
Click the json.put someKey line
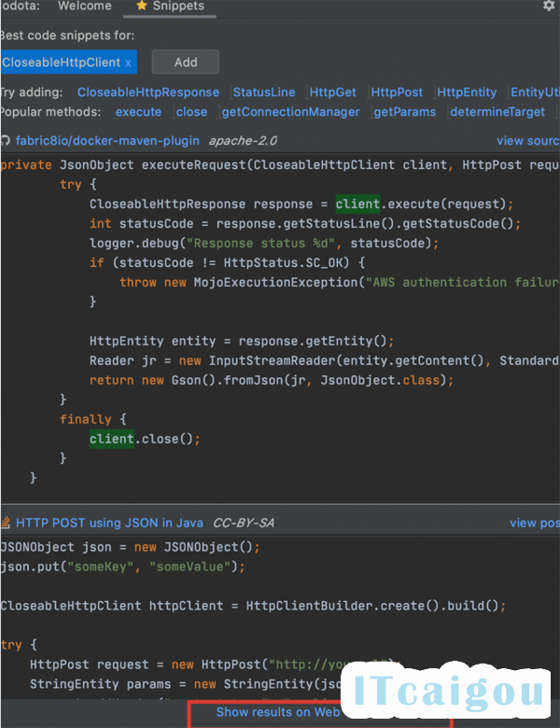pyautogui.click(x=122, y=567)
